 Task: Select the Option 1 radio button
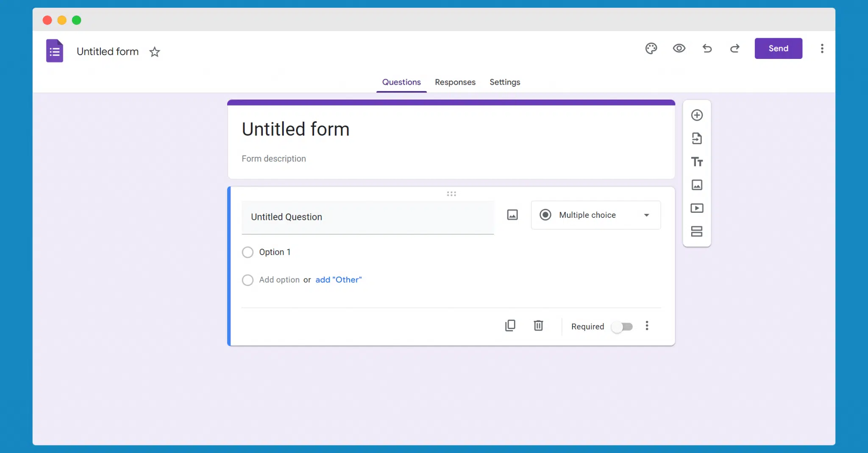coord(248,252)
